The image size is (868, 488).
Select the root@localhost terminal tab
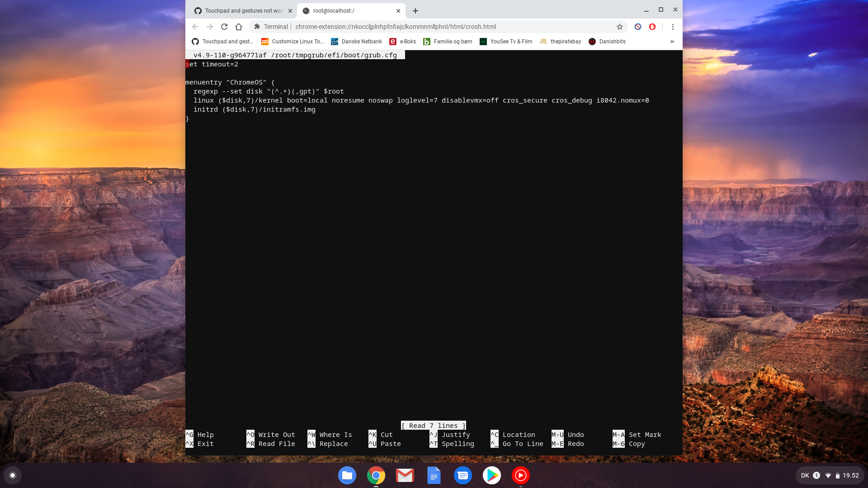(x=344, y=10)
